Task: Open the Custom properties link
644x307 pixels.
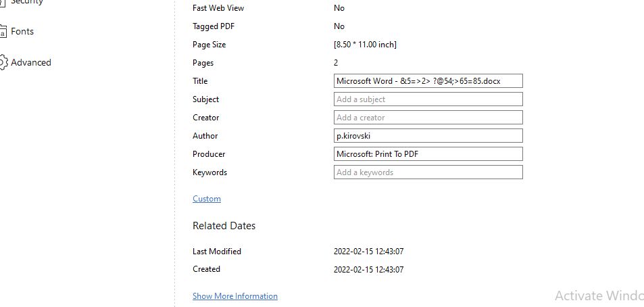Action: [x=207, y=199]
